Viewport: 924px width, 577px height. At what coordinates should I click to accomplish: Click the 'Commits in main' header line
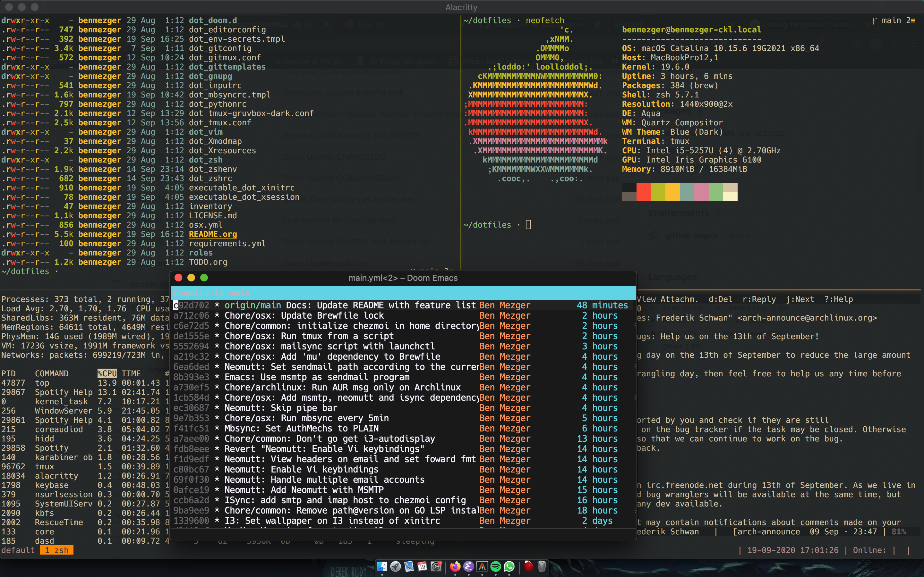coord(212,293)
